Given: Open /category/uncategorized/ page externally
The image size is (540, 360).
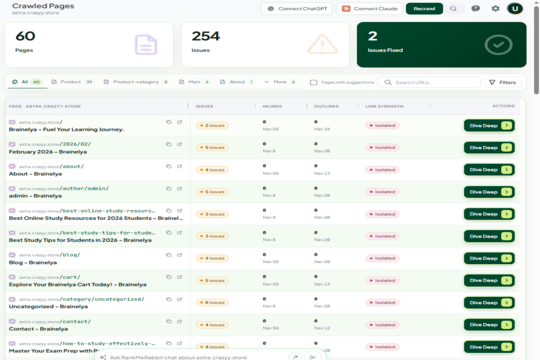Looking at the screenshot, I should pos(179,299).
